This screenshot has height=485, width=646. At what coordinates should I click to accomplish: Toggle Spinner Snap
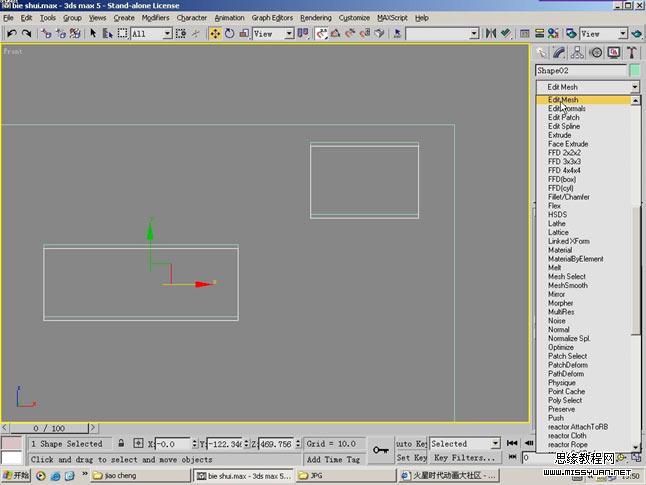tap(365, 33)
